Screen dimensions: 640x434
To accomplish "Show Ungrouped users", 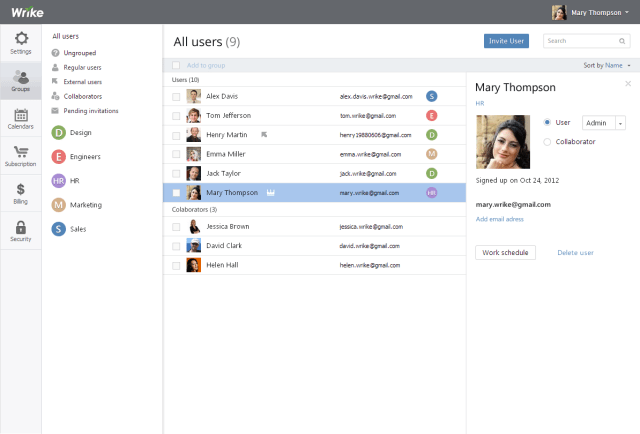I will [74, 53].
